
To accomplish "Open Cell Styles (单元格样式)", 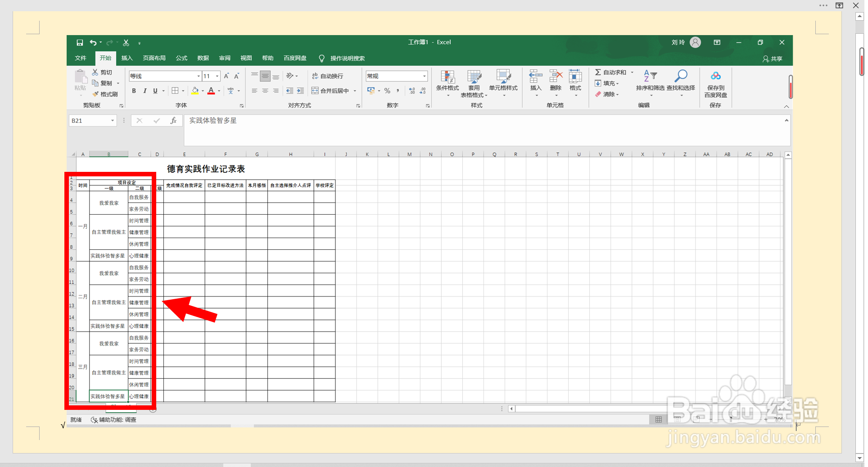I will pos(503,83).
